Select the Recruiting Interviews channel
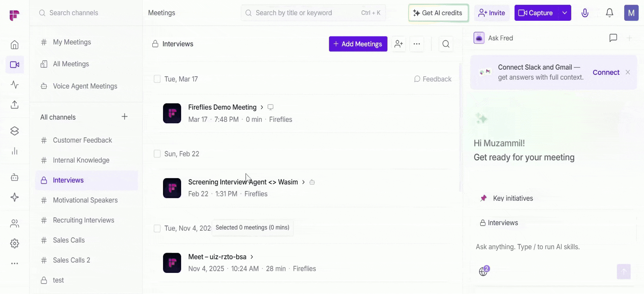644x294 pixels. click(x=87, y=220)
